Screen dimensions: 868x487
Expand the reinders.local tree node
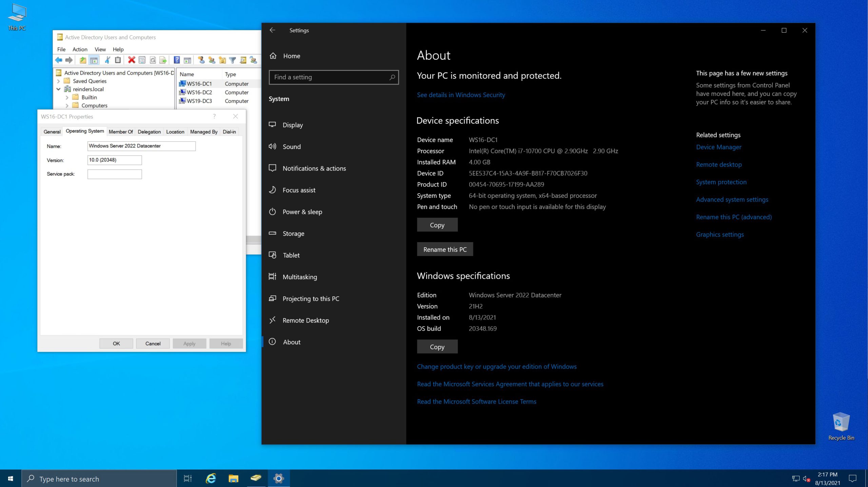tap(58, 89)
